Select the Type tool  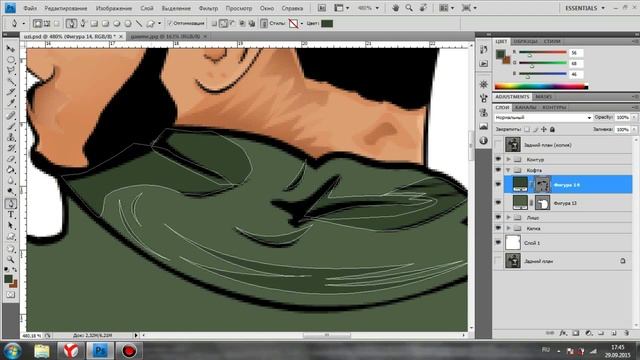point(11,214)
